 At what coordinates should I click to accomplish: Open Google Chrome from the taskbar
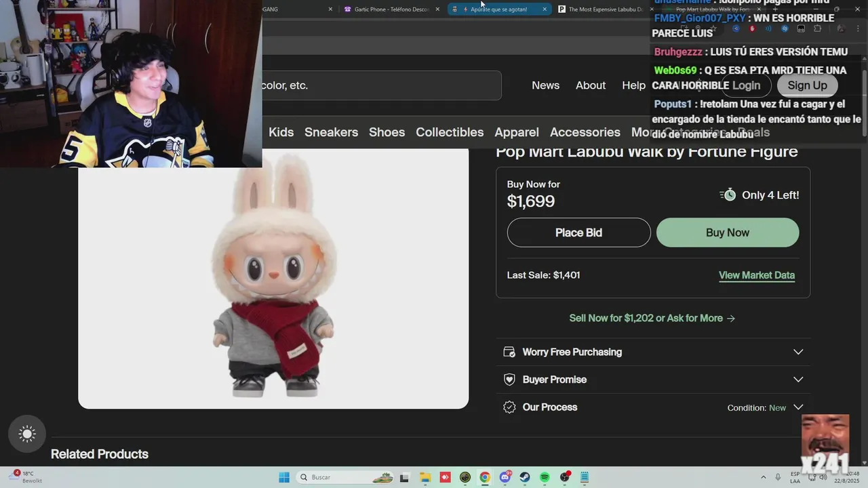click(485, 477)
